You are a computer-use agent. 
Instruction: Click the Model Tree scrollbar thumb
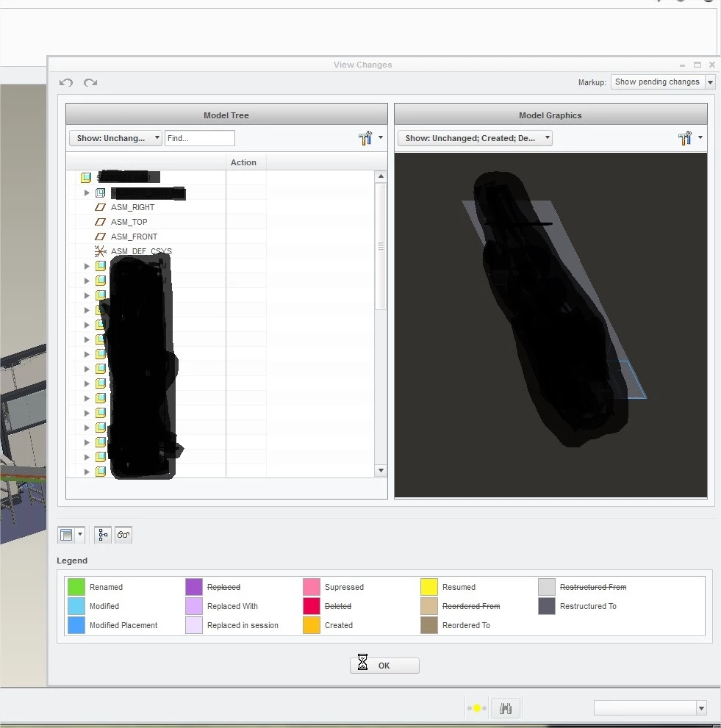381,246
